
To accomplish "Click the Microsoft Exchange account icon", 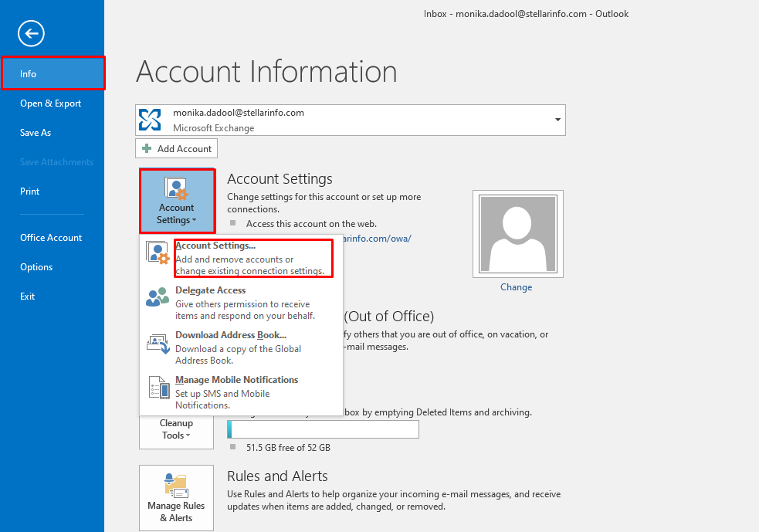I will click(x=151, y=120).
